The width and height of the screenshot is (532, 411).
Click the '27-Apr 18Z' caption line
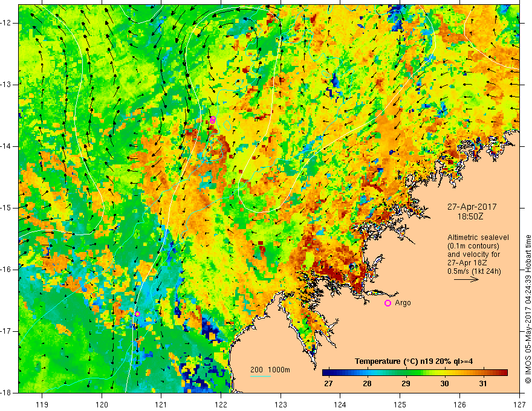pyautogui.click(x=469, y=263)
